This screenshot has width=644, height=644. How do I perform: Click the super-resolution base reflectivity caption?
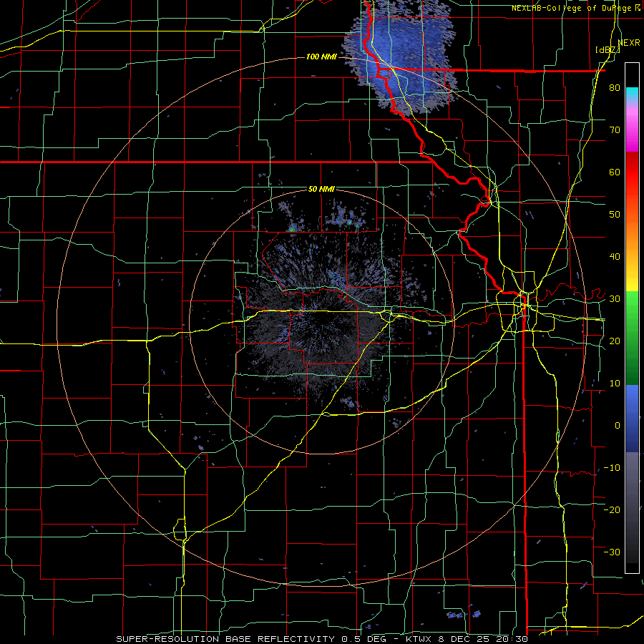(x=322, y=639)
